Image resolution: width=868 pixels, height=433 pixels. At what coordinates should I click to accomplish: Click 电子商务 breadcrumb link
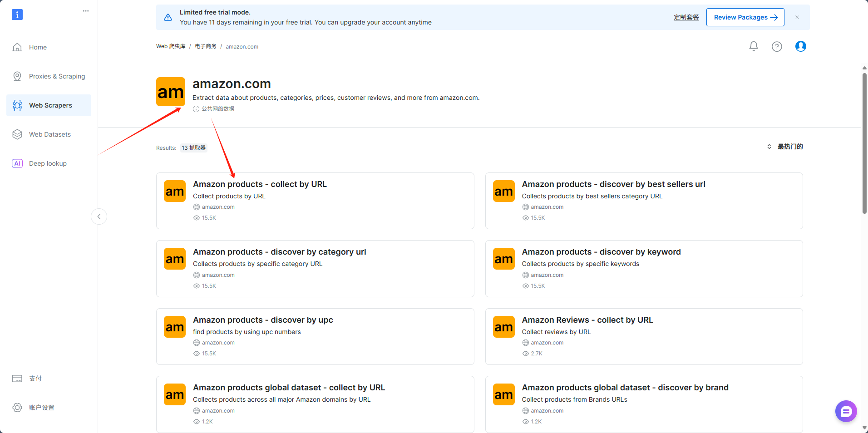[206, 46]
